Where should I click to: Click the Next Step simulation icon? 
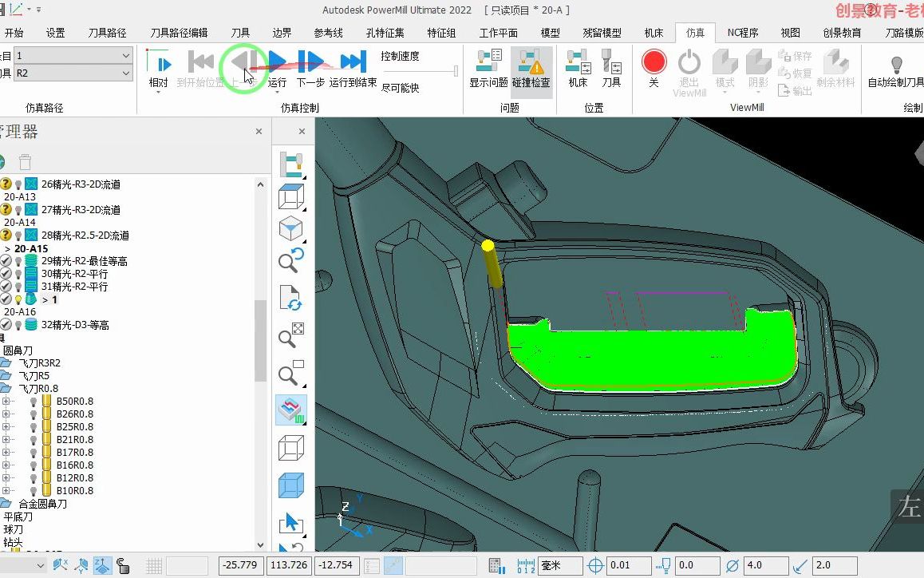pos(310,61)
